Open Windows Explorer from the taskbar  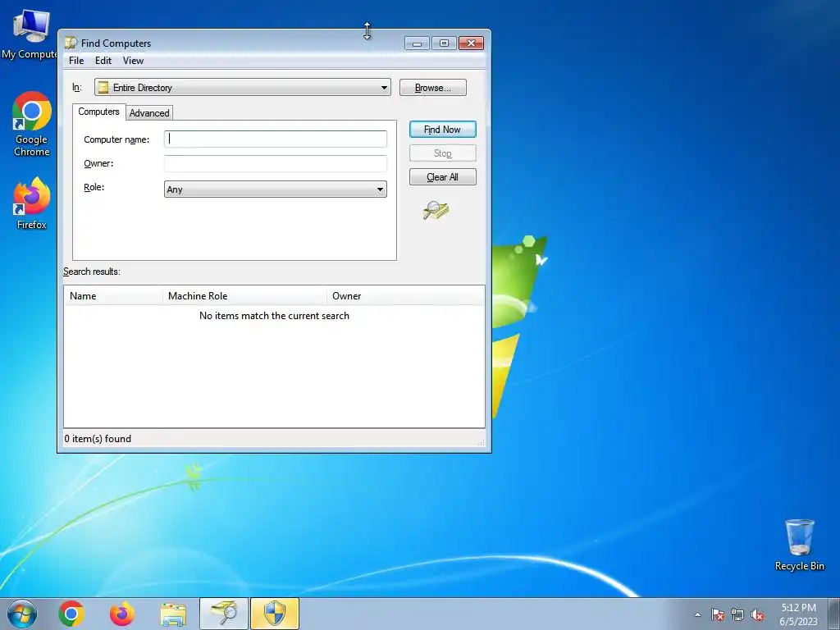[x=173, y=614]
